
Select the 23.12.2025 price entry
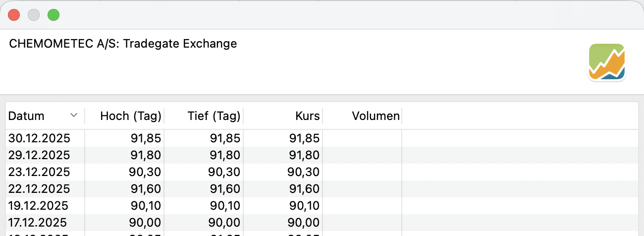[x=40, y=172]
